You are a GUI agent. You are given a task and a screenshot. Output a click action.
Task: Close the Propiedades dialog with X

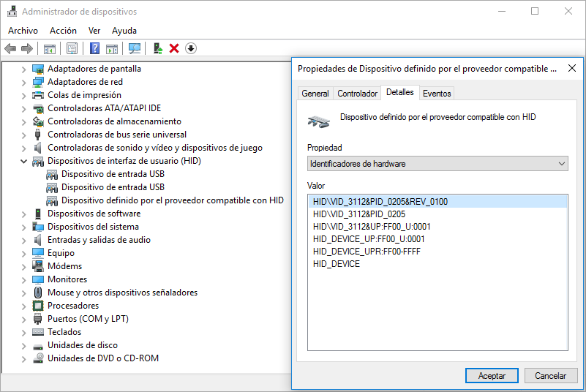tap(572, 69)
